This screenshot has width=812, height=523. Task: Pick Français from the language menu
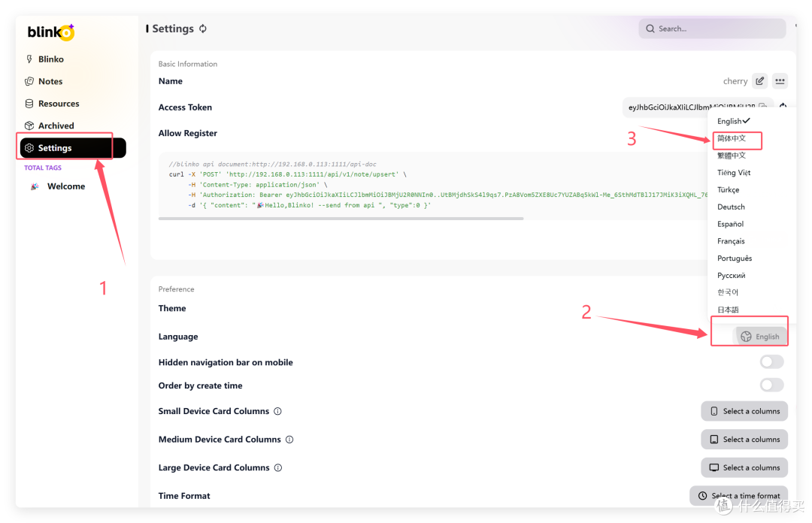(731, 241)
